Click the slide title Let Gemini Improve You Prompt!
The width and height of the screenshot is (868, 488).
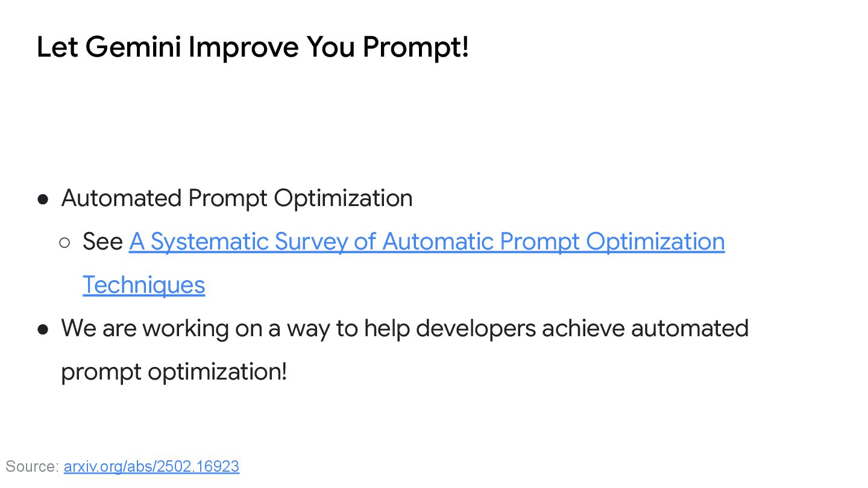tap(253, 47)
